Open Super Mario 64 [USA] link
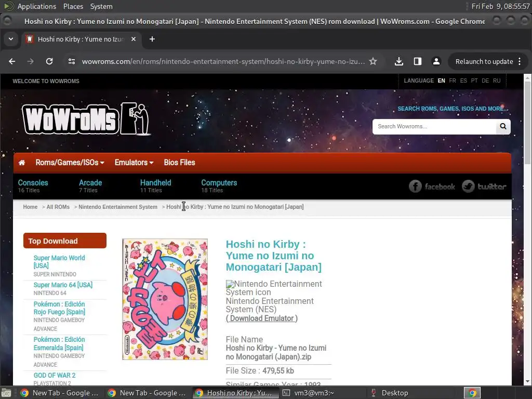This screenshot has height=399, width=532. pos(63,285)
